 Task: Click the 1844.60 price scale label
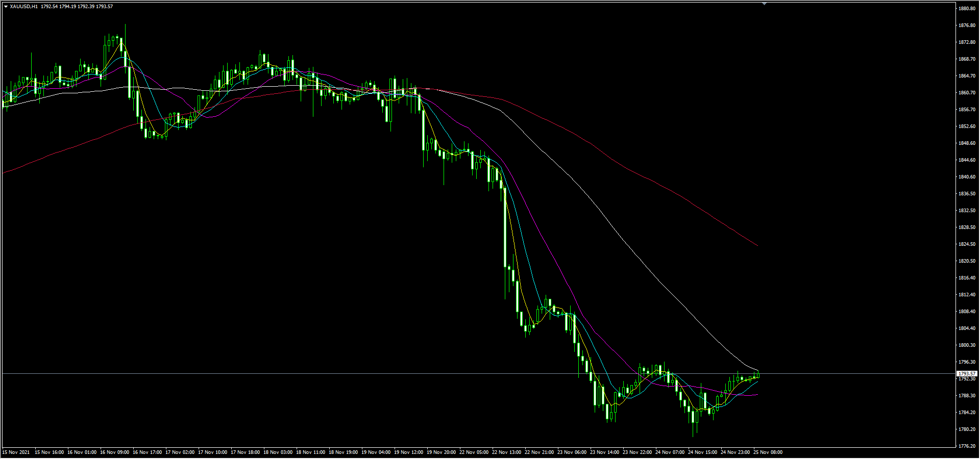[967, 160]
